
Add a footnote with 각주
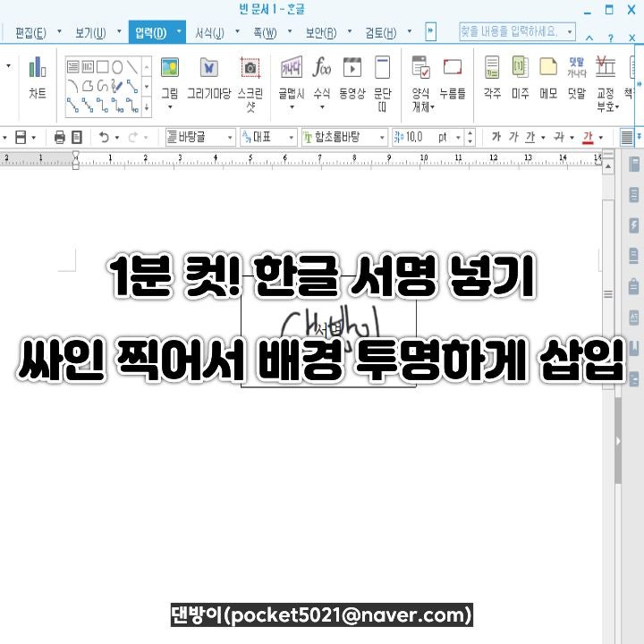coord(492,78)
